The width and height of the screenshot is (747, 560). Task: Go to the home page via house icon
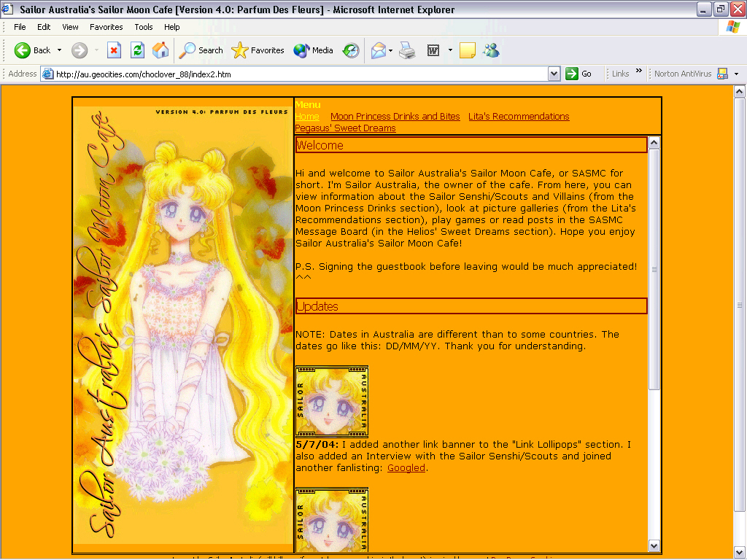160,50
